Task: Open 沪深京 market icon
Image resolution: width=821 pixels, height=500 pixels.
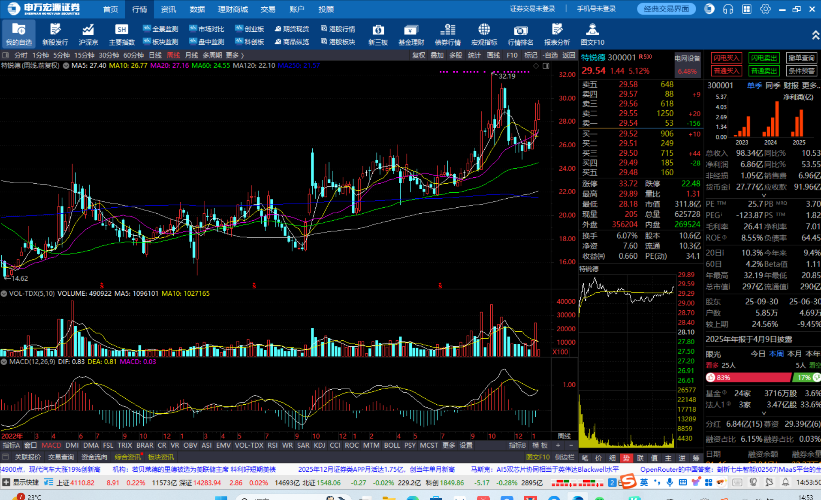Action: [88, 34]
